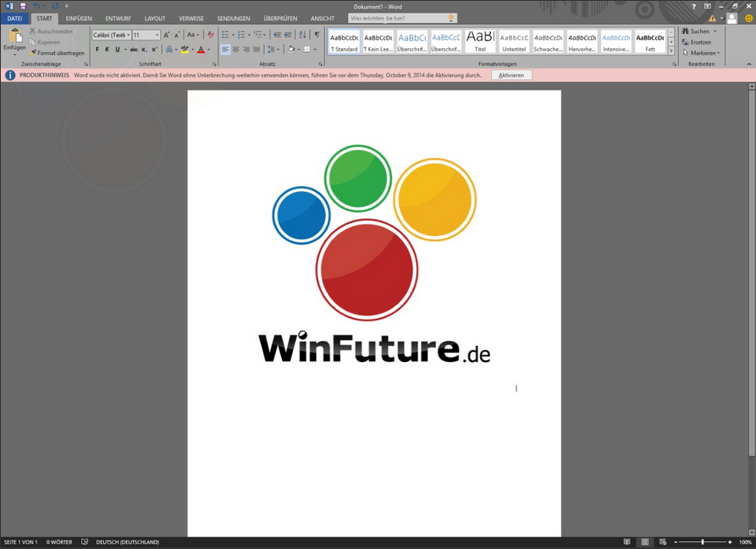Open the font name dropdown (Calibri)
Viewport: 756px width, 549px height.
tap(128, 36)
